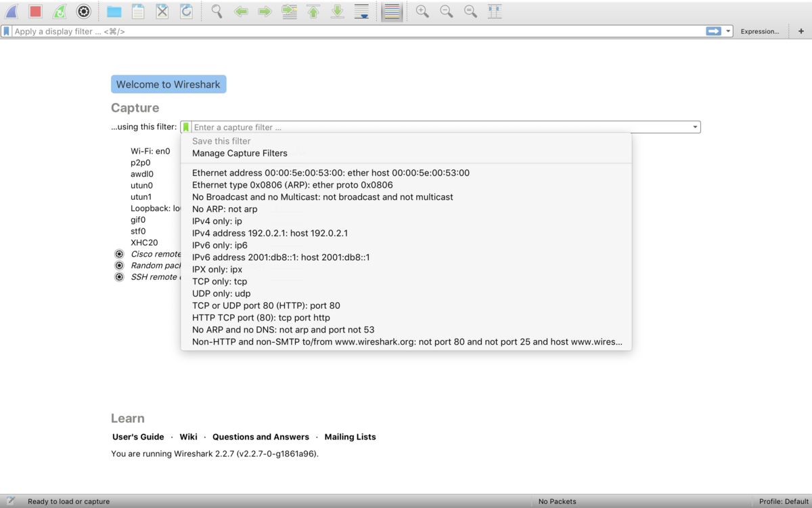Viewport: 812px width, 508px height.
Task: Select gif0 interface
Action: pyautogui.click(x=138, y=219)
